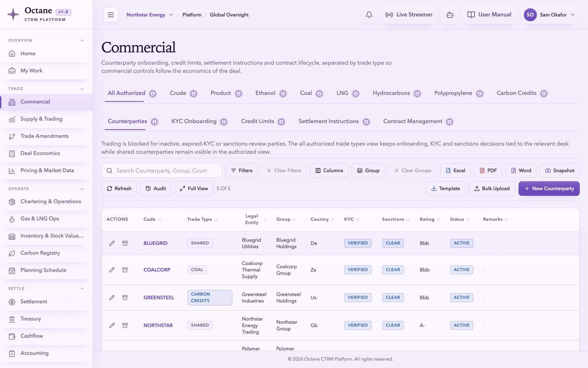
Task: Open the Live Streamer
Action: tap(409, 15)
